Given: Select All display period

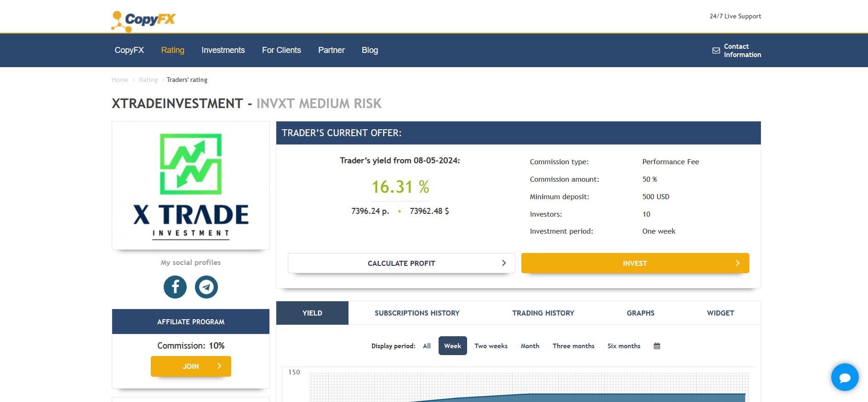Looking at the screenshot, I should click(427, 346).
